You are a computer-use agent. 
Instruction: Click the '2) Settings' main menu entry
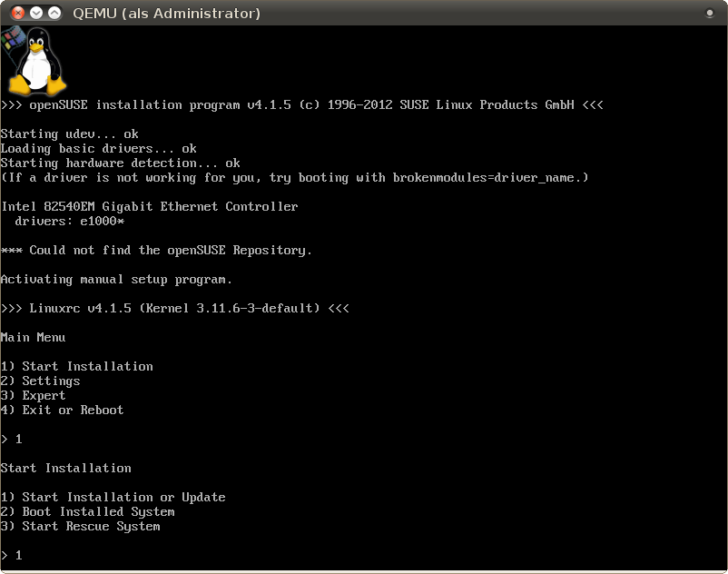41,381
